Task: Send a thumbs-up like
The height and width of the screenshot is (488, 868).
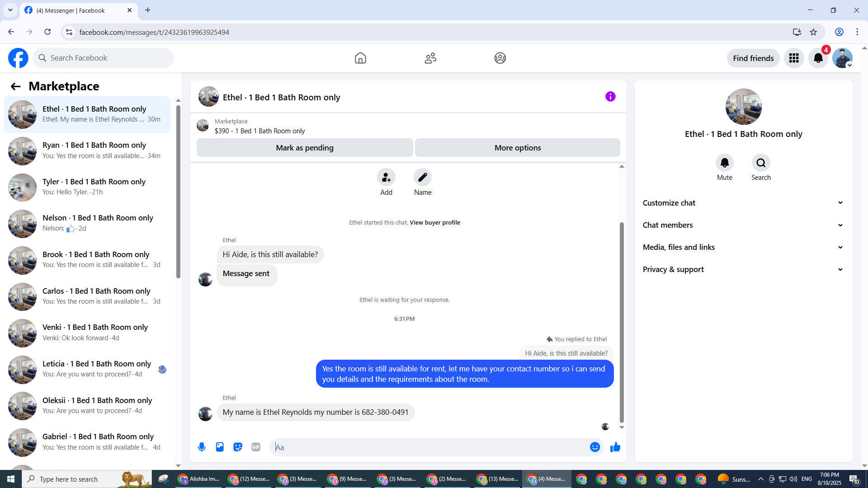Action: 615,447
